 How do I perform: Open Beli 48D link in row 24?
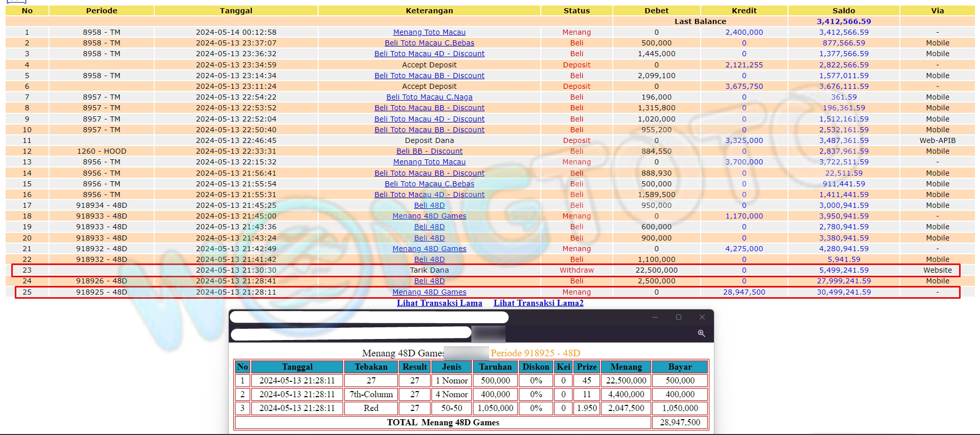point(429,281)
